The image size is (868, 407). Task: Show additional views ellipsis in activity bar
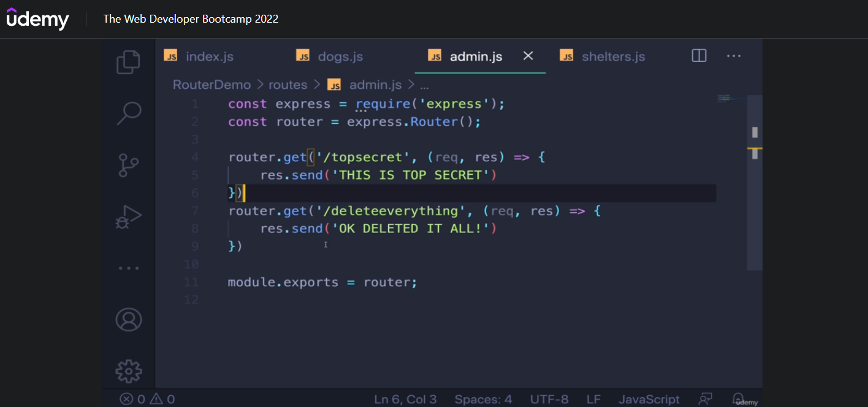(x=129, y=268)
